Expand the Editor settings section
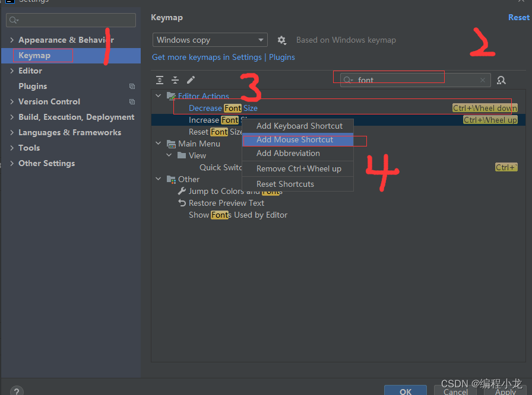532x395 pixels. [x=12, y=71]
